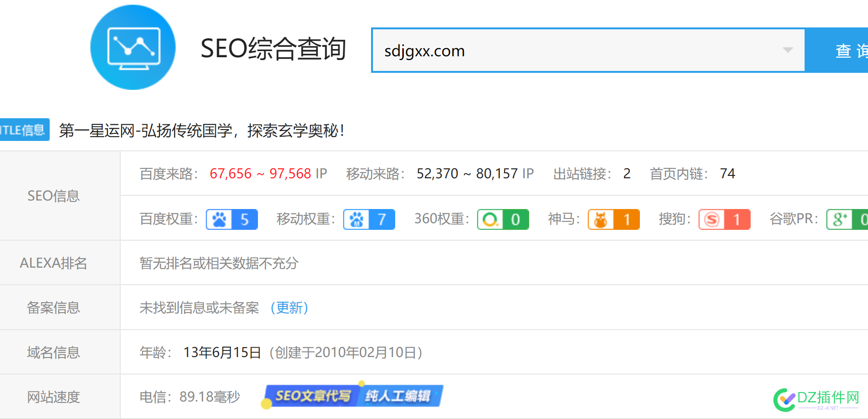This screenshot has height=419, width=868.
Task: Click the blue 查询 search button
Action: [837, 50]
